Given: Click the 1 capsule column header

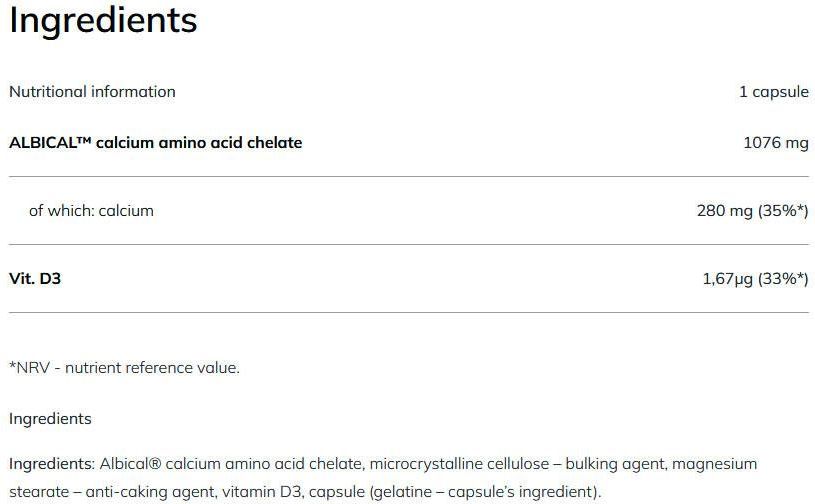Looking at the screenshot, I should point(773,92).
